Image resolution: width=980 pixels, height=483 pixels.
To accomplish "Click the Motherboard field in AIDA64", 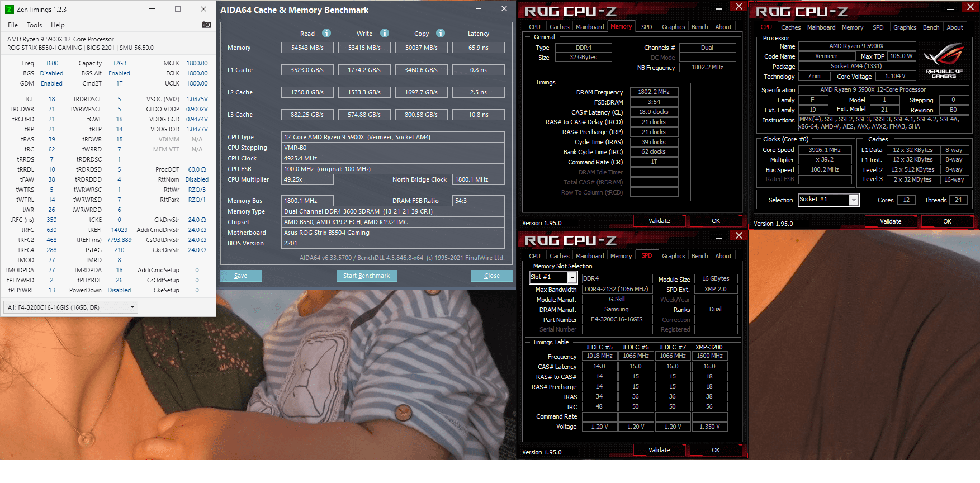I will pos(392,233).
